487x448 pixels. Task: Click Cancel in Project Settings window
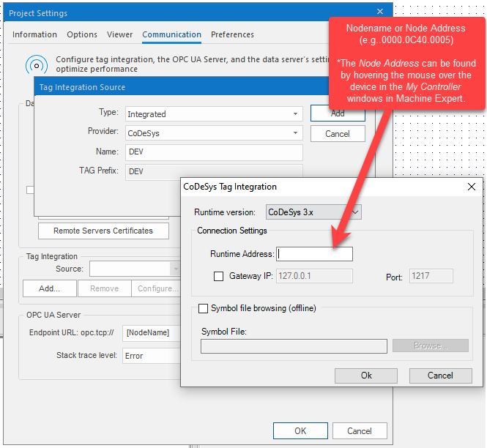(x=360, y=431)
